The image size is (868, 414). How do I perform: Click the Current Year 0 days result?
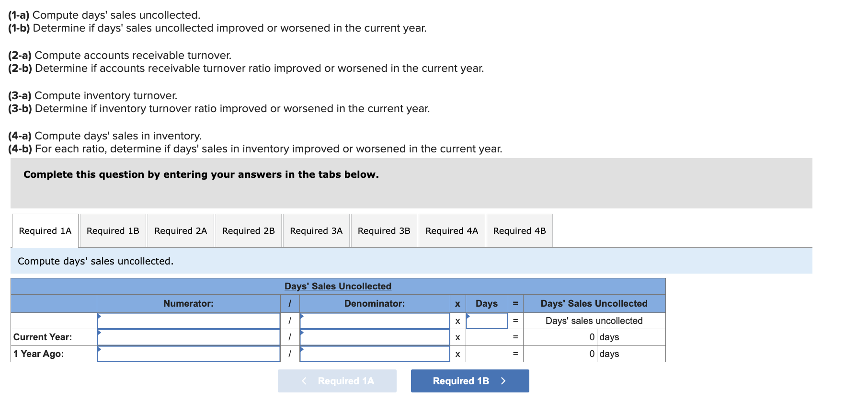(594, 337)
